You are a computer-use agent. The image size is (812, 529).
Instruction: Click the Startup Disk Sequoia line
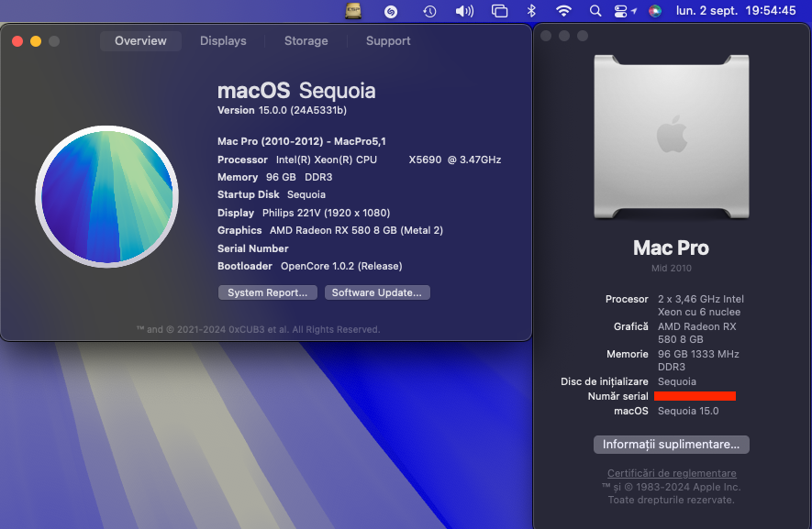point(272,194)
